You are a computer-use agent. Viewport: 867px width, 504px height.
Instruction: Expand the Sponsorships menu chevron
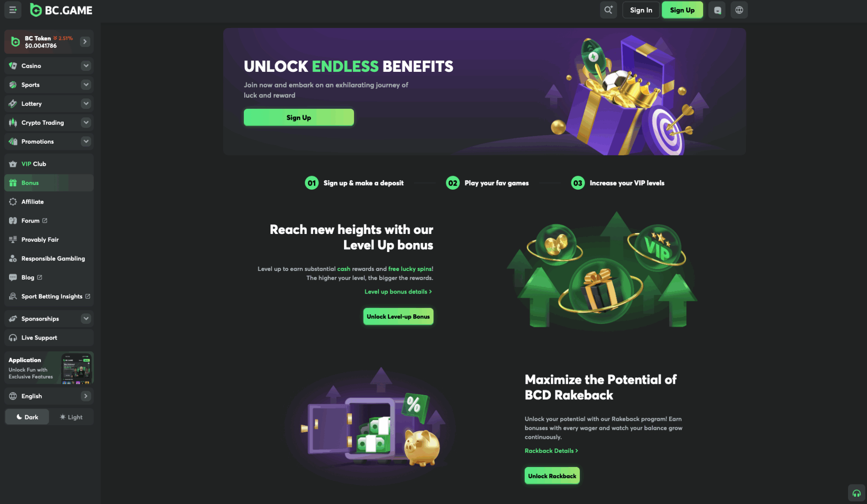(86, 319)
